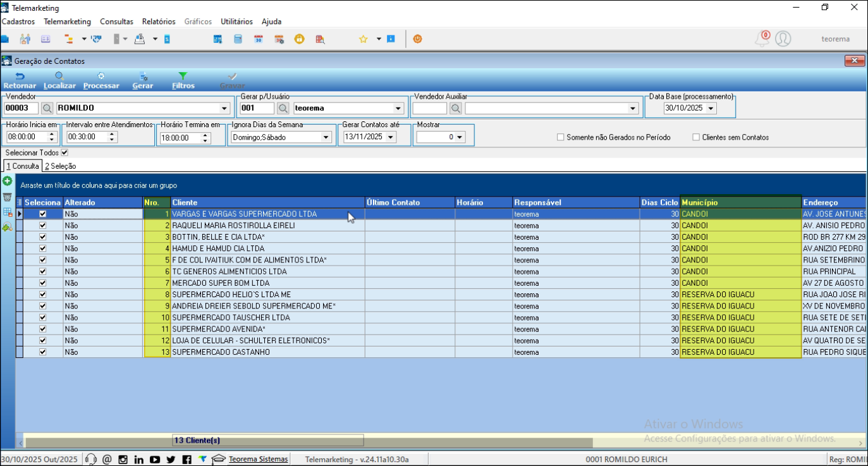Tick the Clientes sem Contatos checkbox
This screenshot has height=466, width=868.
click(x=696, y=137)
